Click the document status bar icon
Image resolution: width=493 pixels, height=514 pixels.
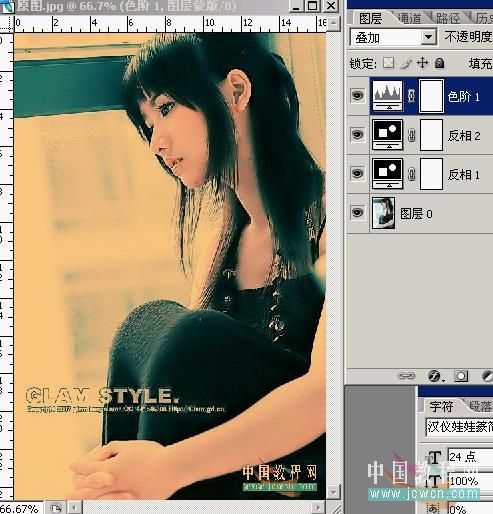pyautogui.click(x=56, y=509)
